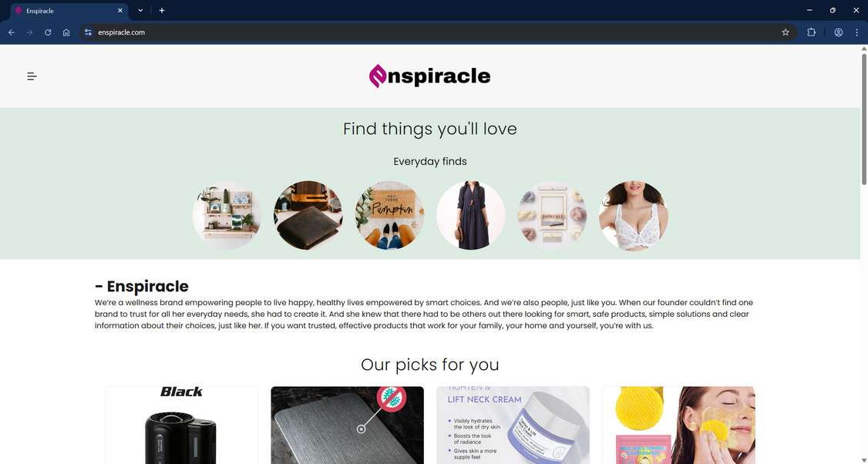Viewport: 868px width, 464px height.
Task: Open a new browser tab
Action: 162,11
